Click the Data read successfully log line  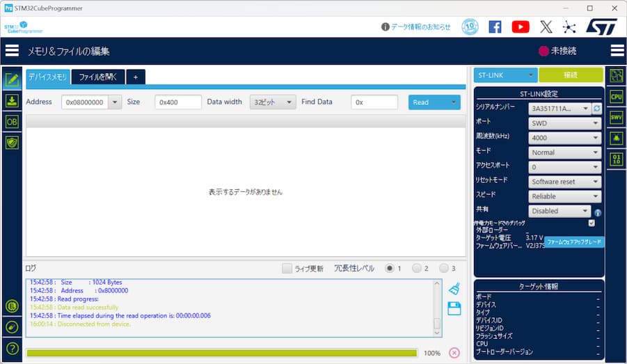pyautogui.click(x=74, y=307)
